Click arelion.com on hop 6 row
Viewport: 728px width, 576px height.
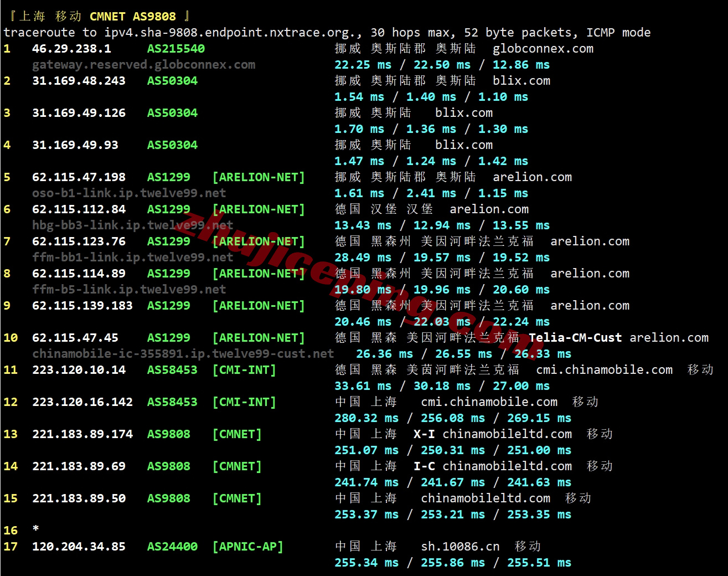[x=489, y=209]
